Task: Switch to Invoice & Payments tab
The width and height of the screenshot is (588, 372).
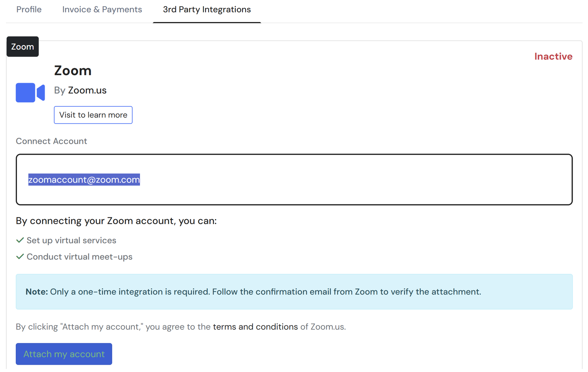Action: point(102,10)
